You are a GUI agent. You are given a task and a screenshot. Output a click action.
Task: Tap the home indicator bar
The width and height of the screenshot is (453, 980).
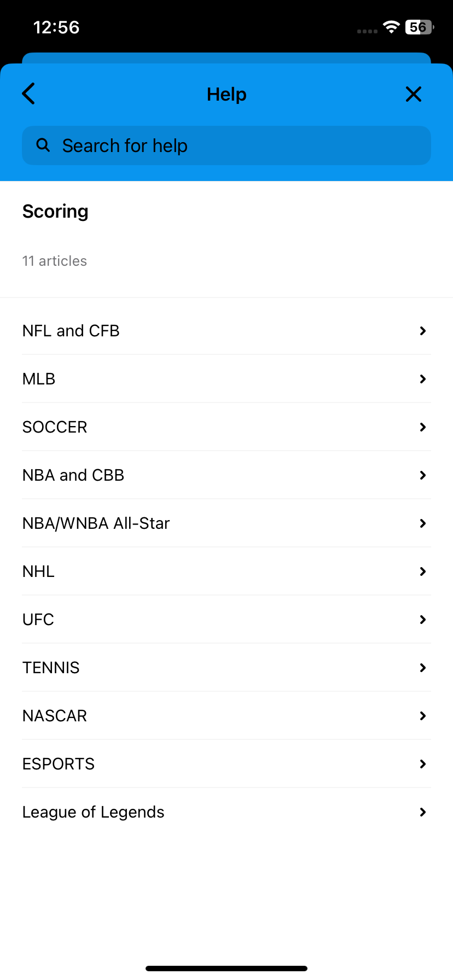pos(226,969)
